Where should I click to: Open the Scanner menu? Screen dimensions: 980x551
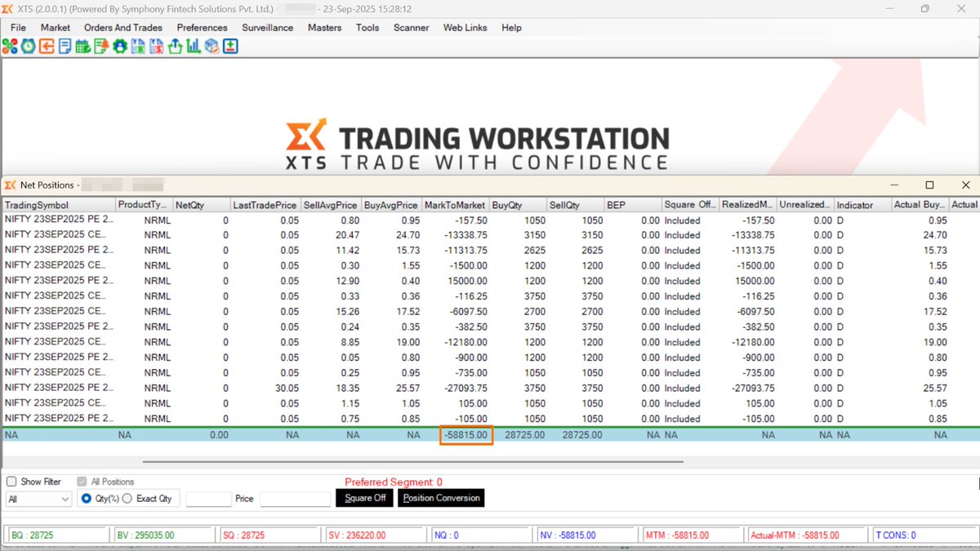[411, 27]
